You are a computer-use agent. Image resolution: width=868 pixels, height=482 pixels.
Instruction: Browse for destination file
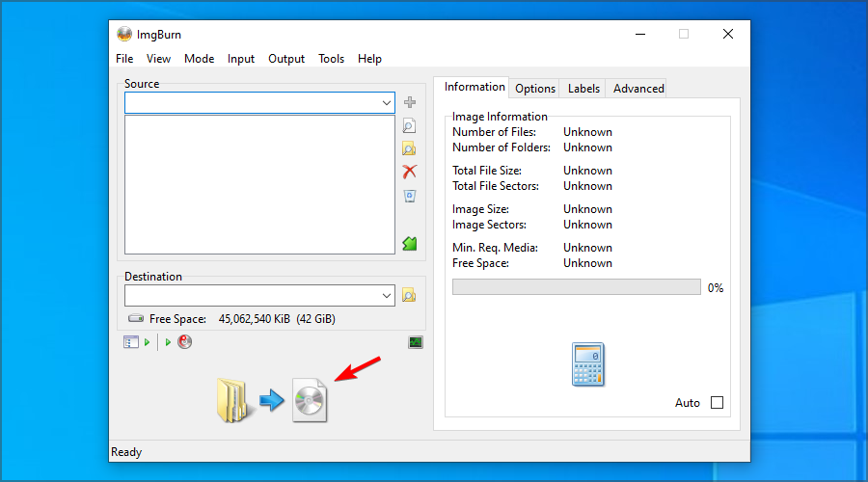pos(409,295)
